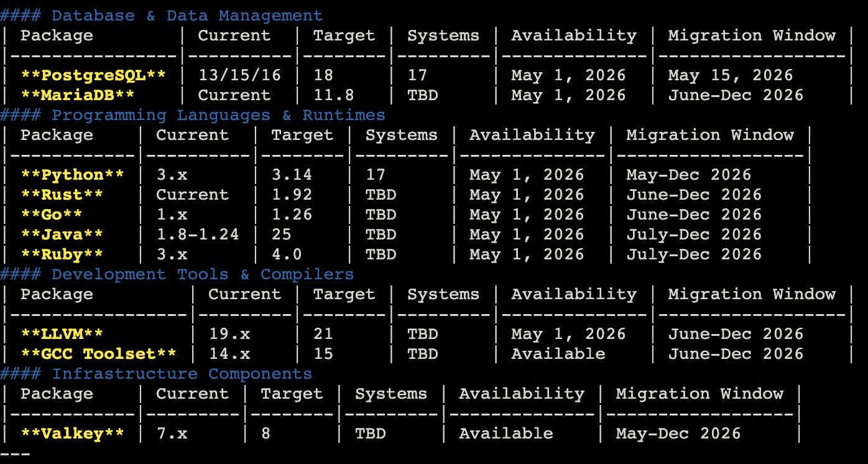
Task: Click the Development Tools & Compilers heading
Action: 203,274
